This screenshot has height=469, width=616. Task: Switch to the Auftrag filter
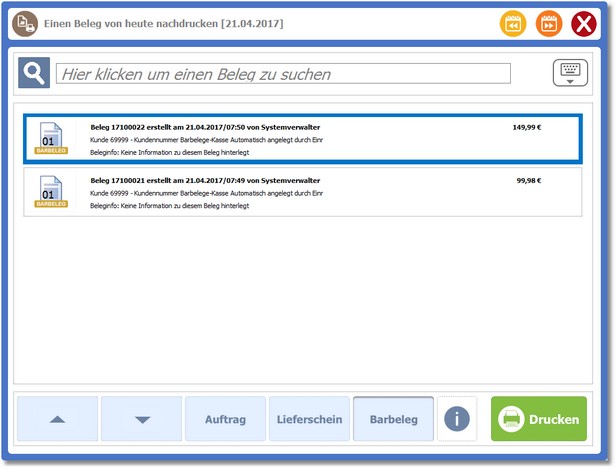click(225, 419)
